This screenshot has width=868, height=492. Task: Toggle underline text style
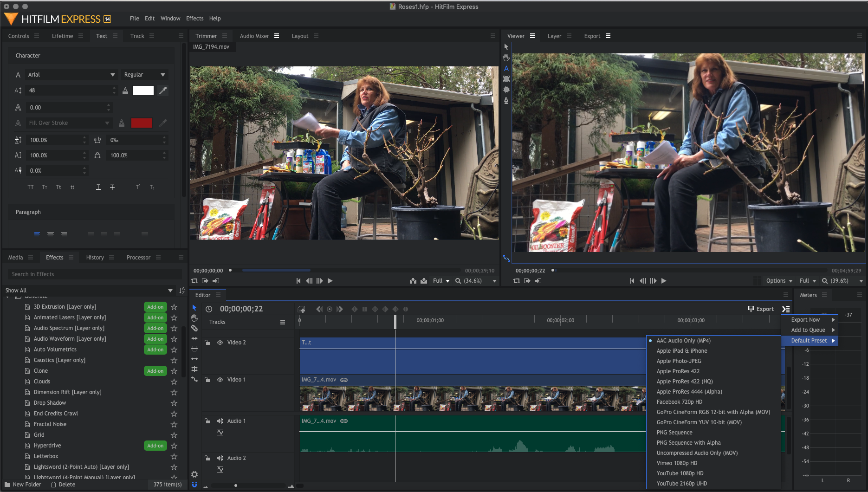[x=98, y=187]
